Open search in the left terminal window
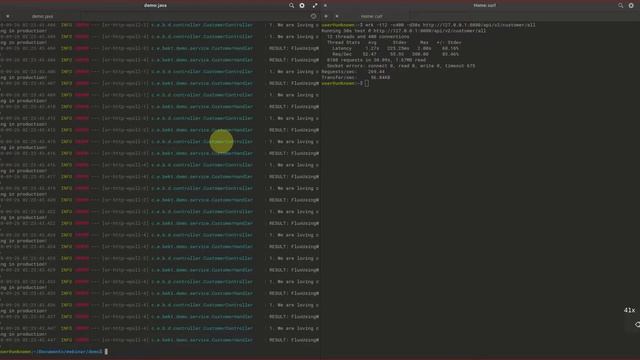 291,6
